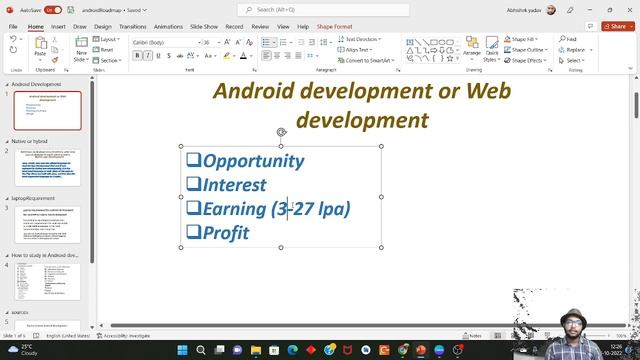Viewport: 640px width, 360px height.
Task: Align text to the right
Action: pos(288,56)
